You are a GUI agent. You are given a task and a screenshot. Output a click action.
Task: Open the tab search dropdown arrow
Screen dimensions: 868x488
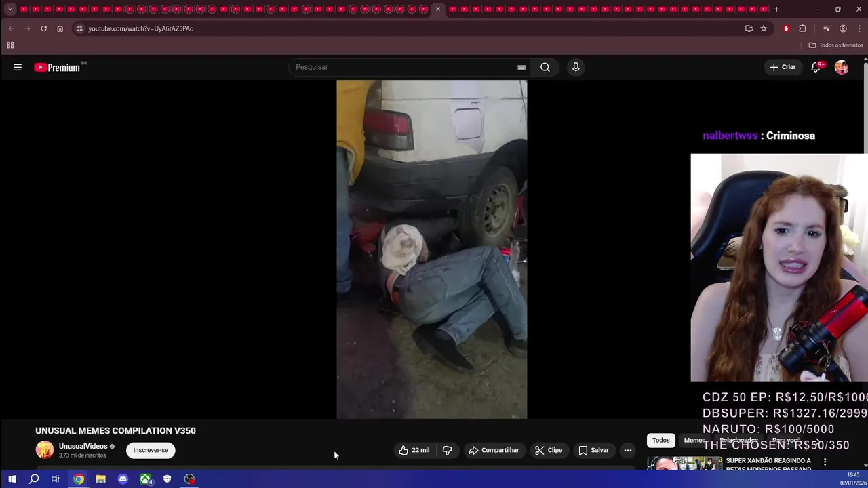tap(10, 9)
